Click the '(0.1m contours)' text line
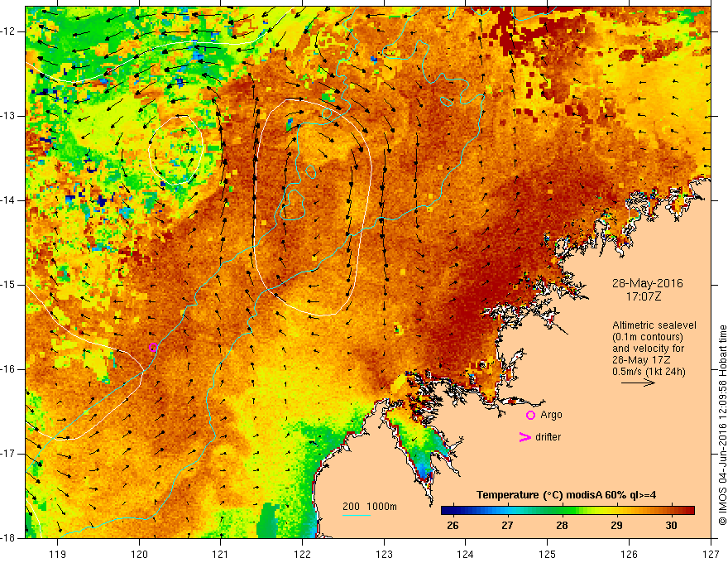 [x=648, y=337]
